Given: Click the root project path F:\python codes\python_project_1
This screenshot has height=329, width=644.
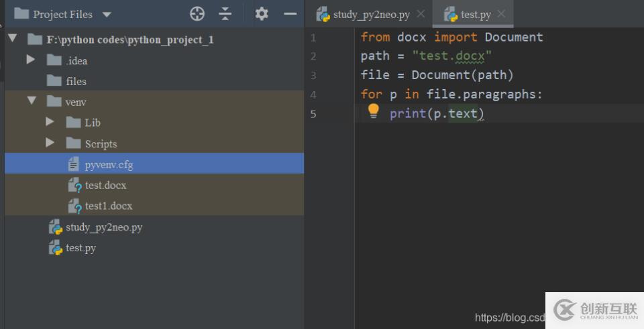Looking at the screenshot, I should point(129,40).
